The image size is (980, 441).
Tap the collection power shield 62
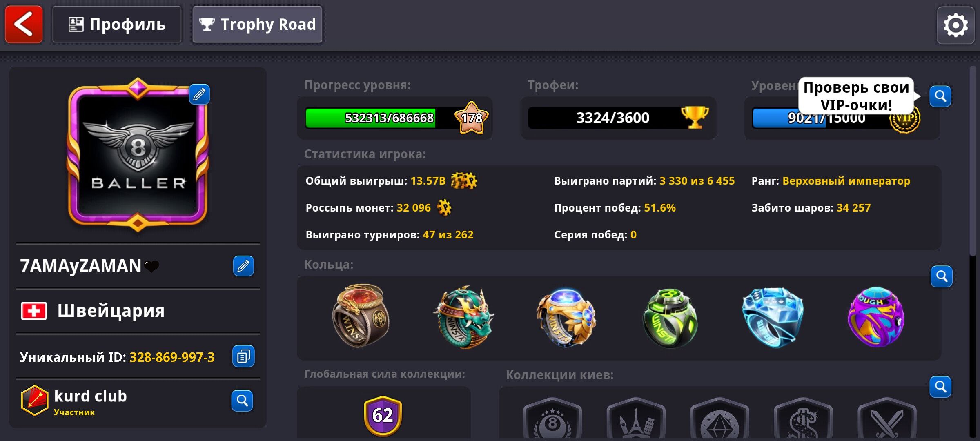point(383,415)
